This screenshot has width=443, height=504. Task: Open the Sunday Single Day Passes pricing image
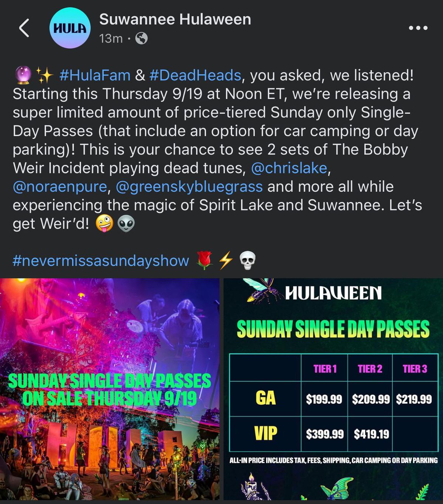point(333,389)
